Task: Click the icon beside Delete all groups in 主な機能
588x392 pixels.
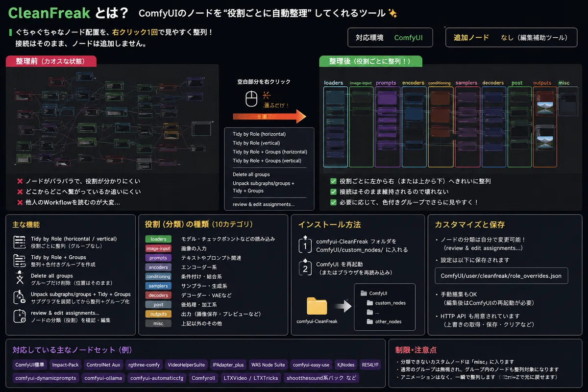Action: 20,278
